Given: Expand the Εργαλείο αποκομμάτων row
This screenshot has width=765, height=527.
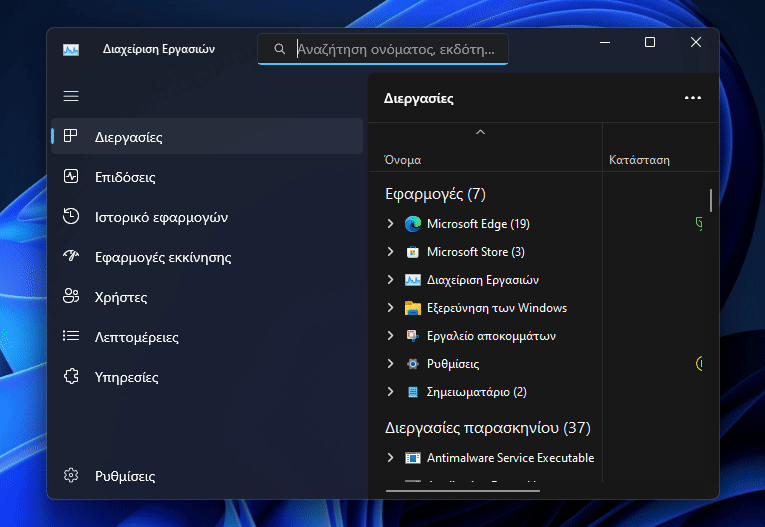Looking at the screenshot, I should [390, 336].
